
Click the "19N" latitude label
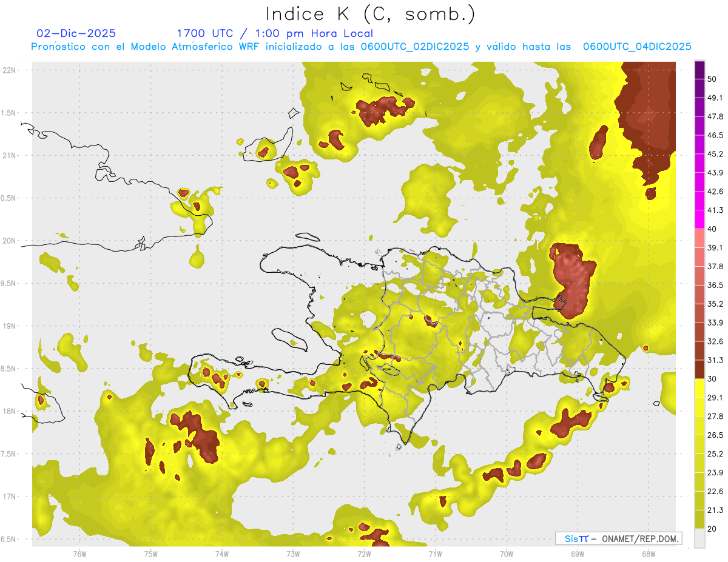[9, 326]
